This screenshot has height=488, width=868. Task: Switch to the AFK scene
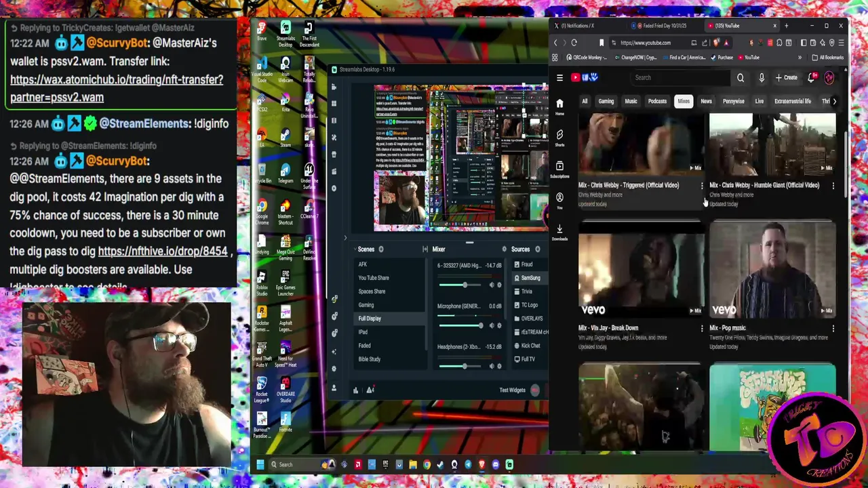point(363,264)
